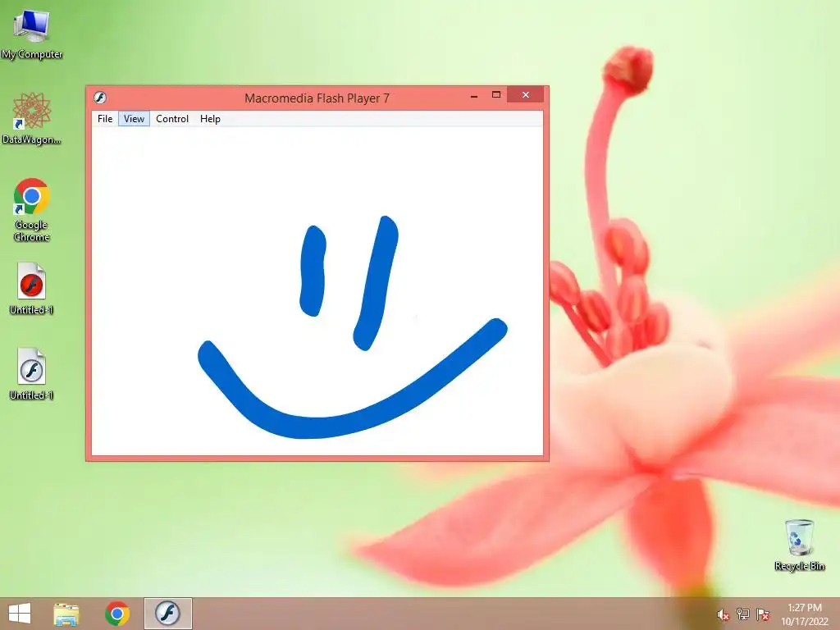Maximize the Macromedia Flash Player window
The image size is (840, 630).
coord(496,95)
